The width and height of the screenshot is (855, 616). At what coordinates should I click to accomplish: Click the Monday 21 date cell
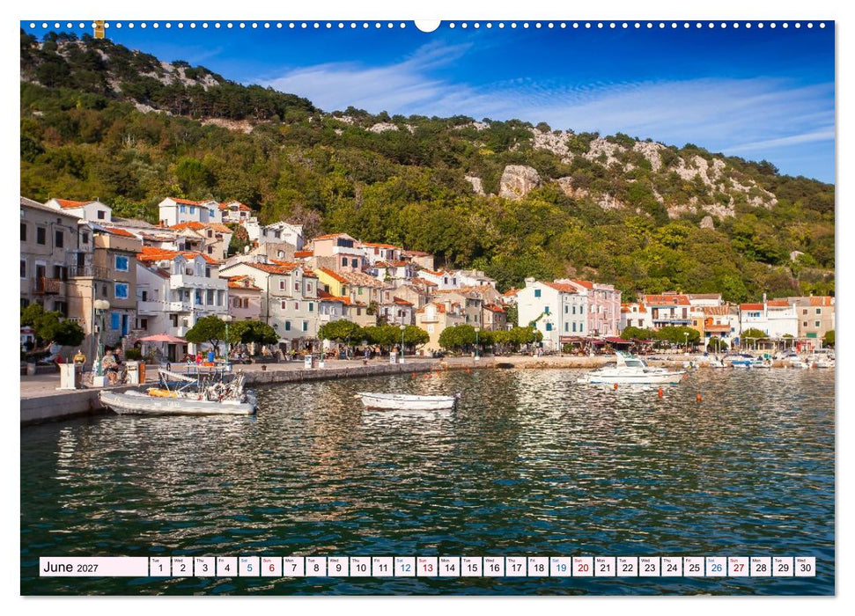(605, 567)
